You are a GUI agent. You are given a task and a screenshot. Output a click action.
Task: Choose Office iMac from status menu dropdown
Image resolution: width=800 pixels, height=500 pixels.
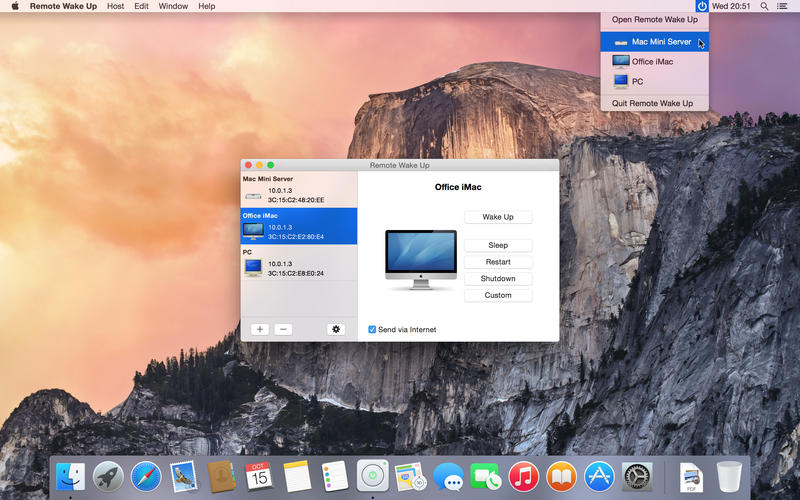tap(651, 62)
